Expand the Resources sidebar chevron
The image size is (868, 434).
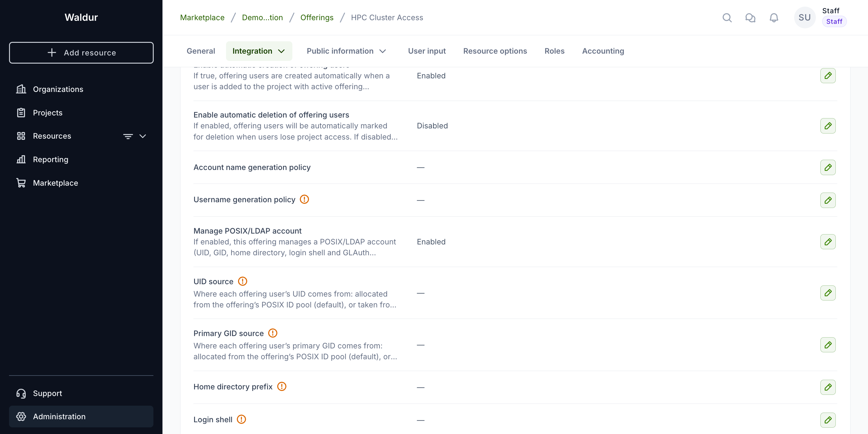coord(143,136)
